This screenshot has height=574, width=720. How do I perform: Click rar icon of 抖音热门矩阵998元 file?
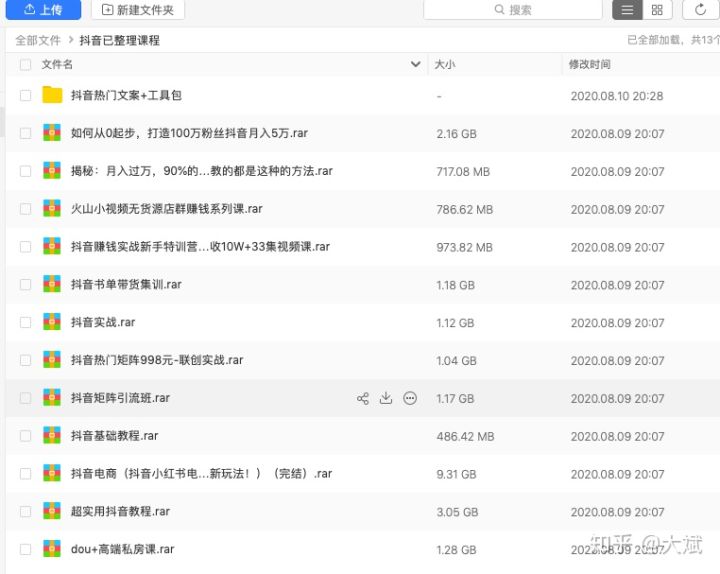point(52,360)
